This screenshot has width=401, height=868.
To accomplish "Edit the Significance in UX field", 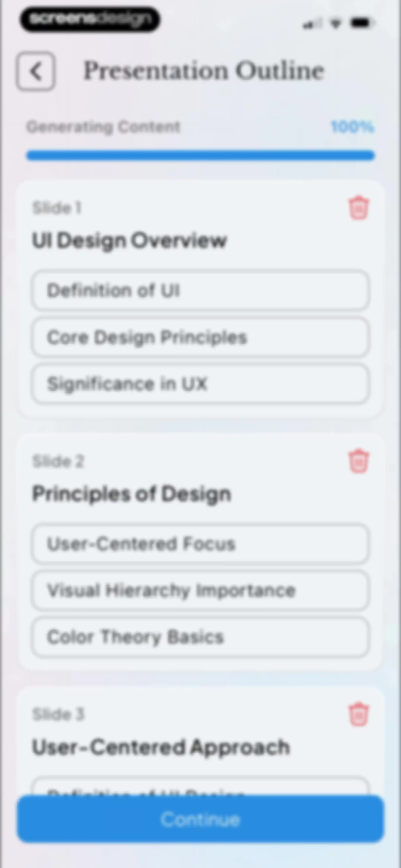I will (200, 384).
